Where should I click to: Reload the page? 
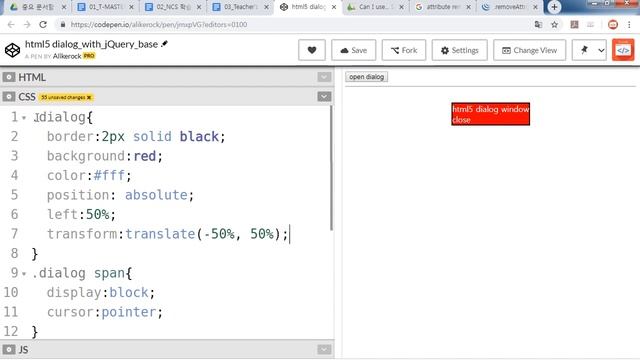[43, 24]
